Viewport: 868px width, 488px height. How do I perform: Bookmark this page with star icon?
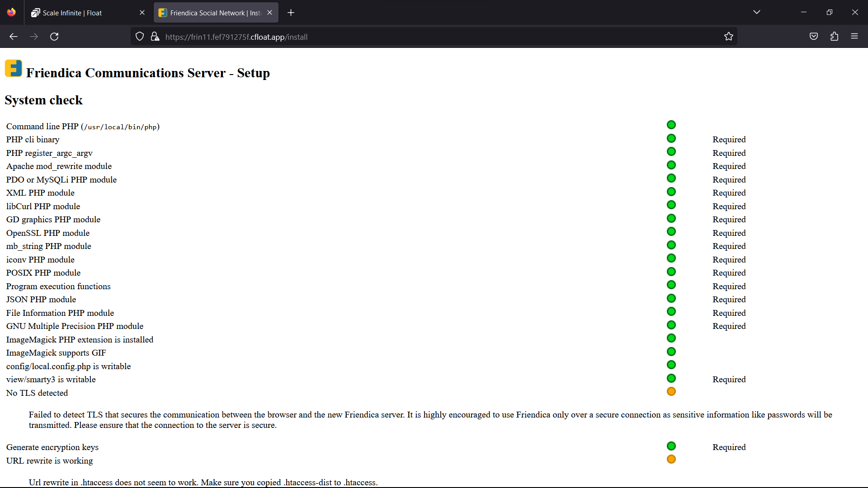click(x=728, y=37)
